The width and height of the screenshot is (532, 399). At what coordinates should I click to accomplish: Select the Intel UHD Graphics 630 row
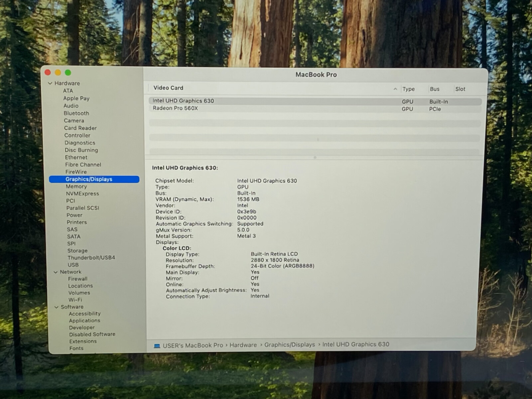pyautogui.click(x=315, y=101)
